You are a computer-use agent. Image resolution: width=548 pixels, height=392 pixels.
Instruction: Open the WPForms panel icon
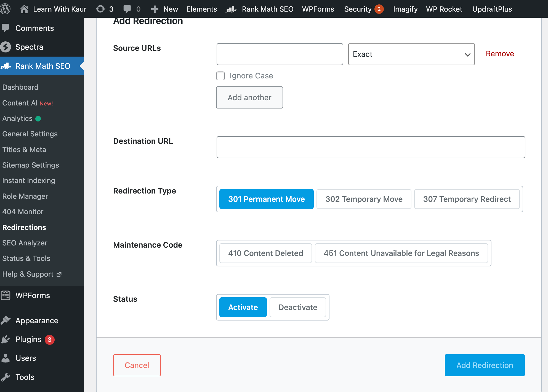pos(6,295)
